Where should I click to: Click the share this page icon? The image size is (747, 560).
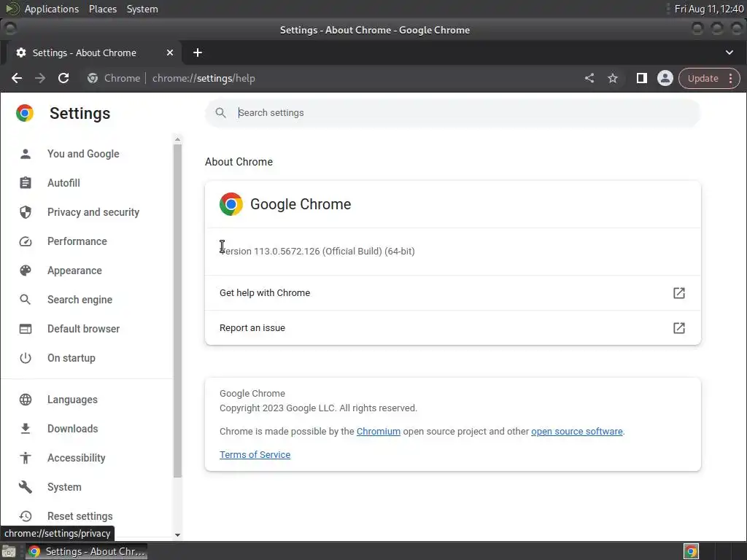tap(589, 78)
